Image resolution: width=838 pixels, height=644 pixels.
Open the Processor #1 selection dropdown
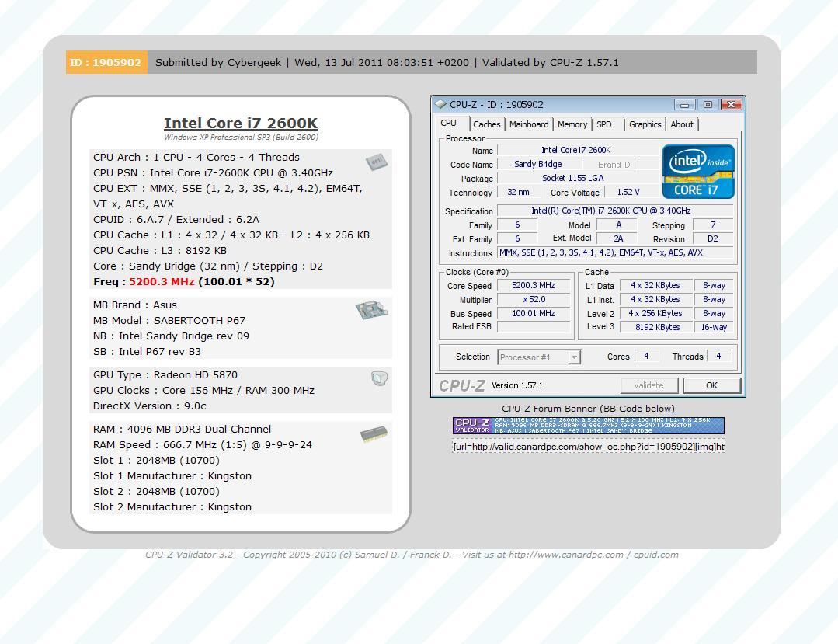click(574, 357)
